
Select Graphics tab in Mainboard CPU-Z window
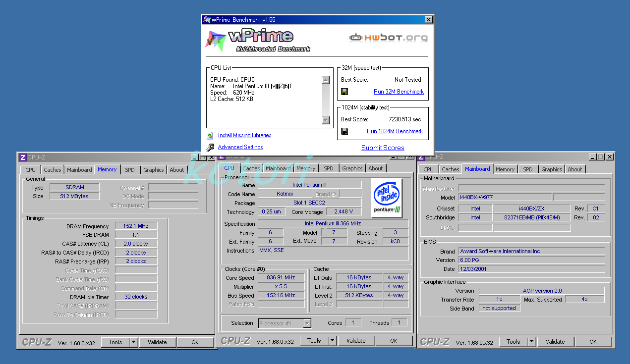552,169
